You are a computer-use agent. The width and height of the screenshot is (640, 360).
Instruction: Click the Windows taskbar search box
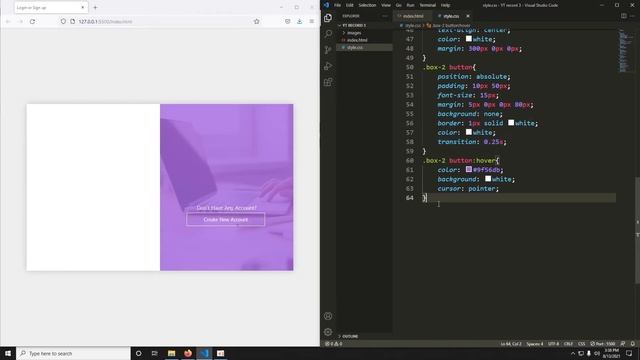(x=73, y=353)
